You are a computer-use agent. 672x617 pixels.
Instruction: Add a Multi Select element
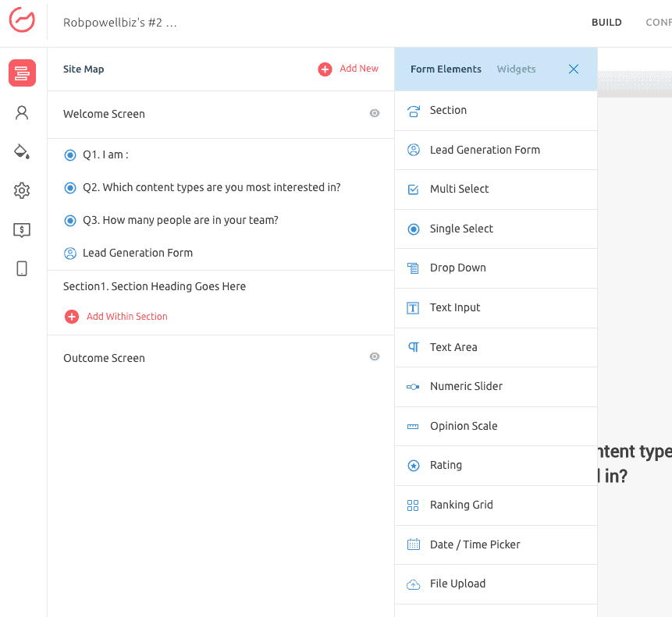pos(496,190)
